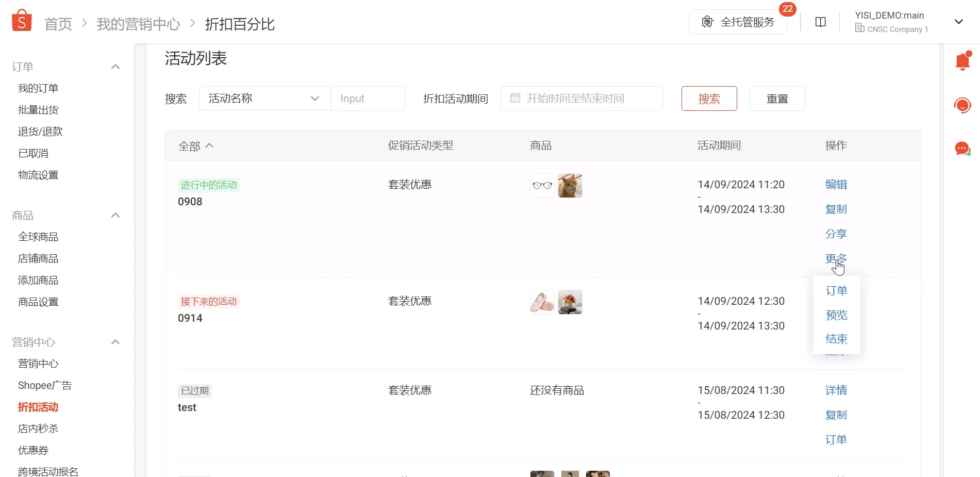Click the cat product thumbnail in campaign 0908
The width and height of the screenshot is (980, 477).
570,185
